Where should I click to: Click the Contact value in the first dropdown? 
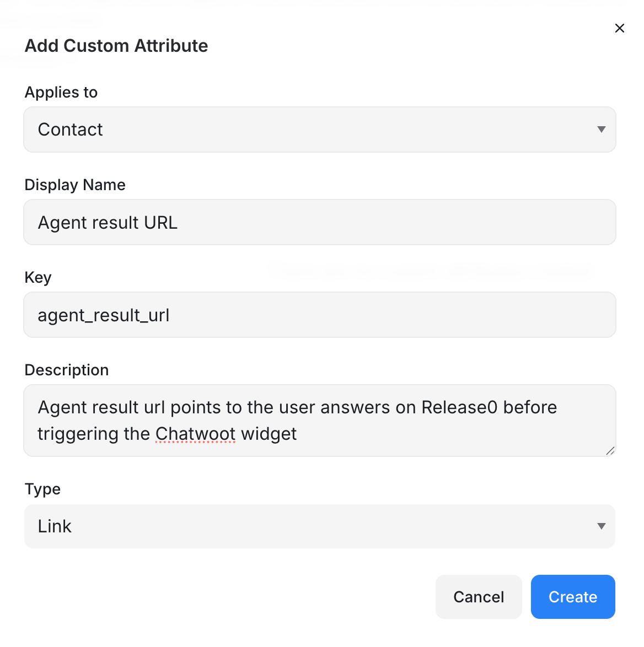(70, 130)
